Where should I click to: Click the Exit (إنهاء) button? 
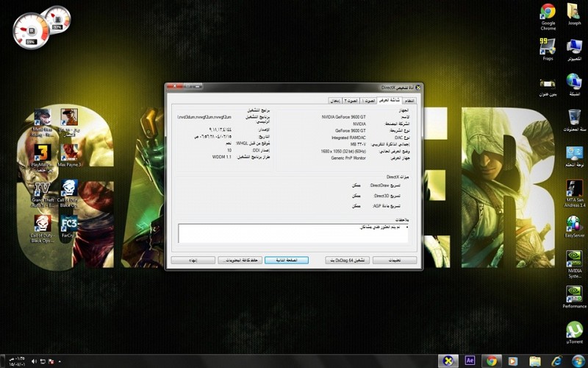pyautogui.click(x=193, y=261)
